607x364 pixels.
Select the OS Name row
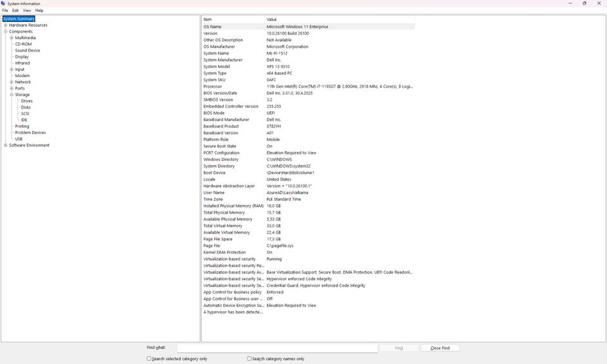[308, 27]
